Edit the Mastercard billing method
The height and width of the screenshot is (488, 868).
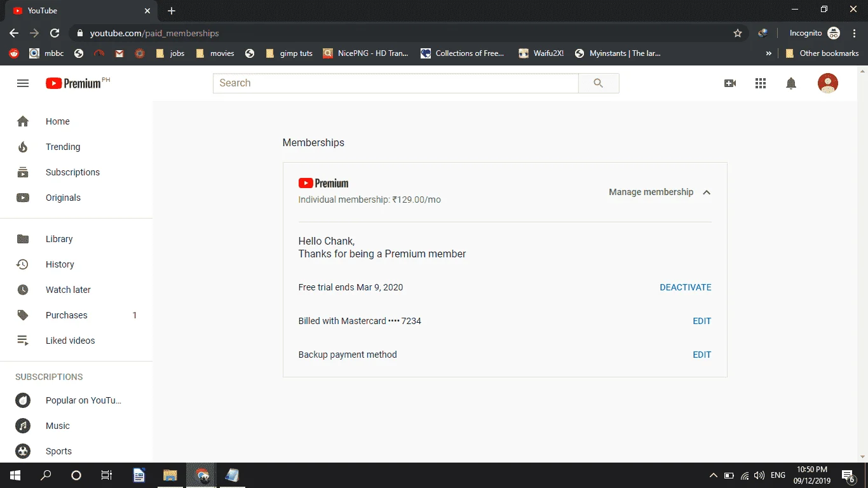[702, 321]
